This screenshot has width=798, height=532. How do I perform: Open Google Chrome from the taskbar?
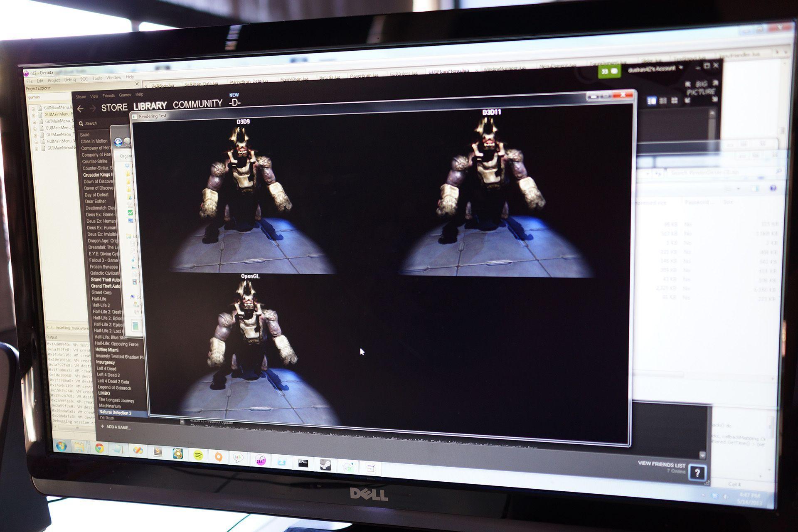pyautogui.click(x=99, y=448)
